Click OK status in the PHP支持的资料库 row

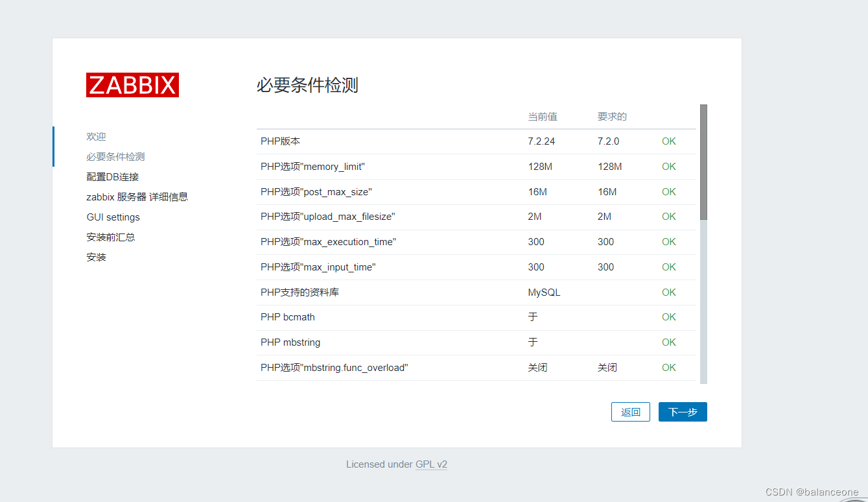[x=669, y=293]
